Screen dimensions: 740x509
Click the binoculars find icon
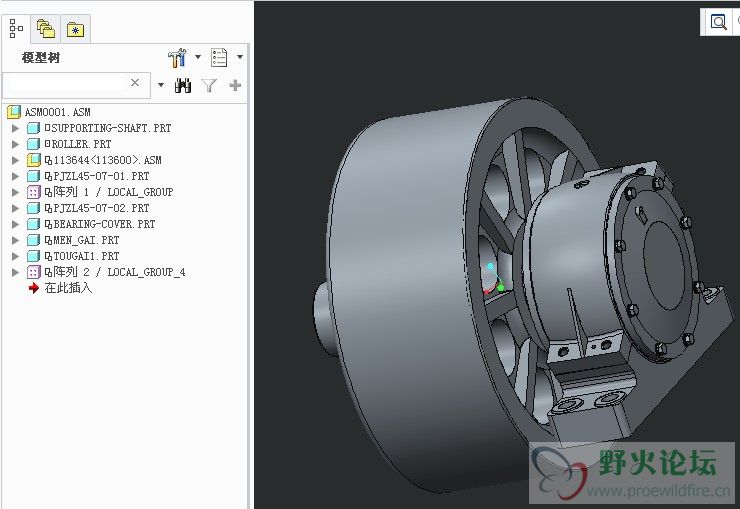pos(183,85)
